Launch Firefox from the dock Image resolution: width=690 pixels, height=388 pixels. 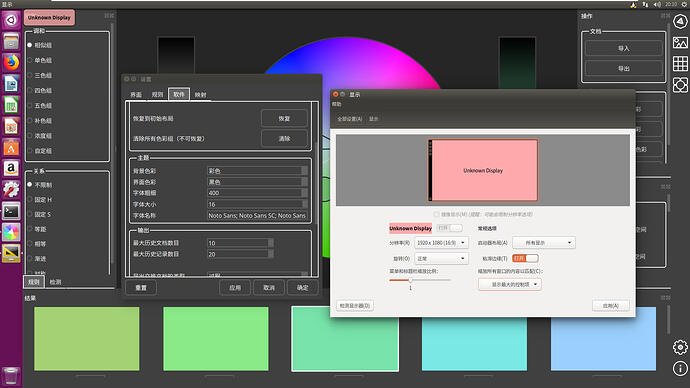11,62
